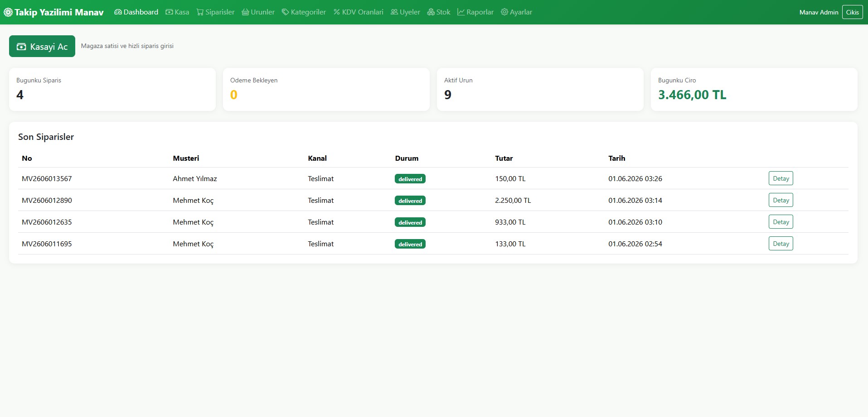Click cash icon inside Kasayi Ac button

(21, 47)
